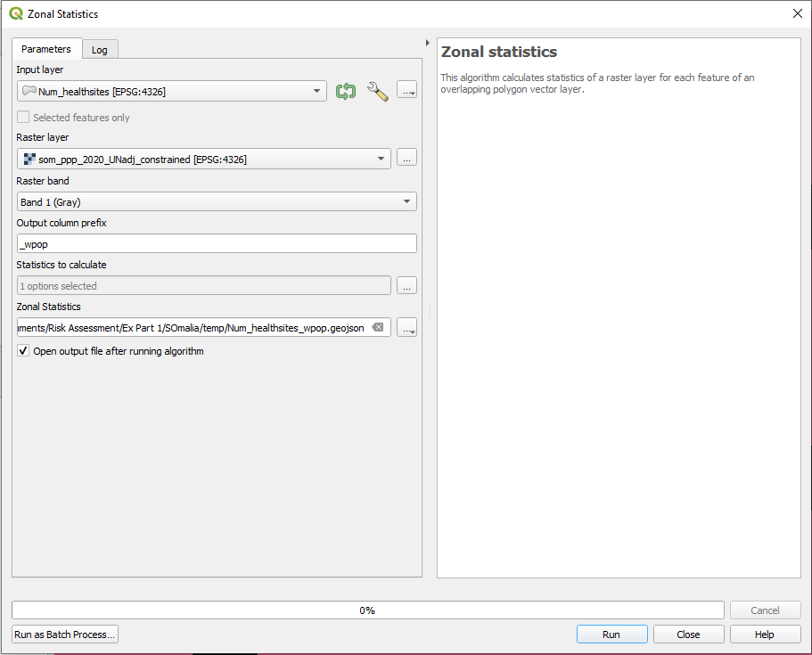812x655 pixels.
Task: Open the Raster band dropdown
Action: point(407,202)
